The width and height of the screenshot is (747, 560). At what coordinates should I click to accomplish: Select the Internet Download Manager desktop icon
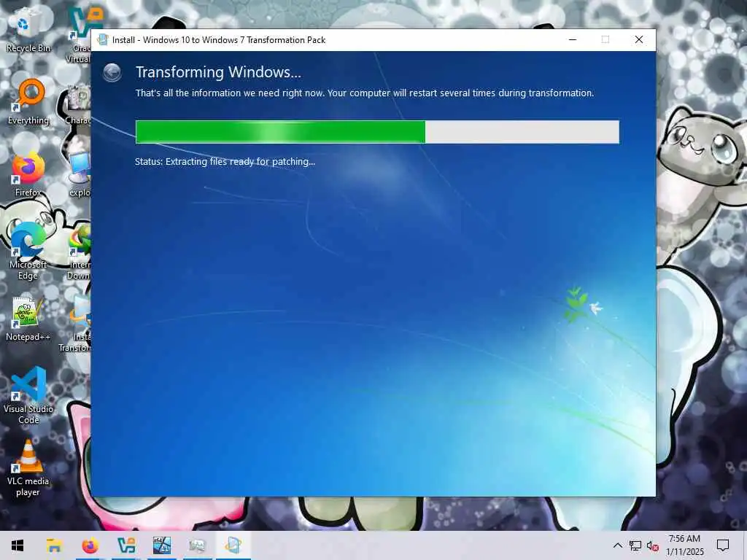click(x=79, y=251)
